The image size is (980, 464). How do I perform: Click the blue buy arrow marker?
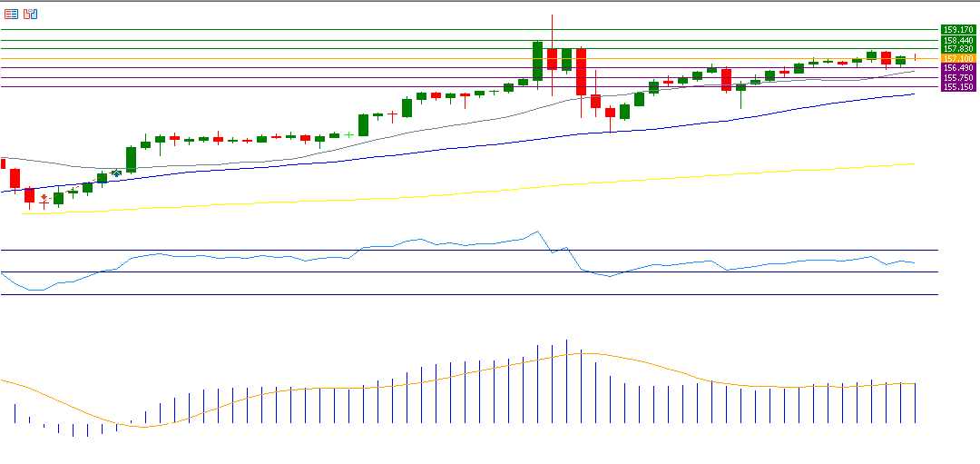[116, 173]
